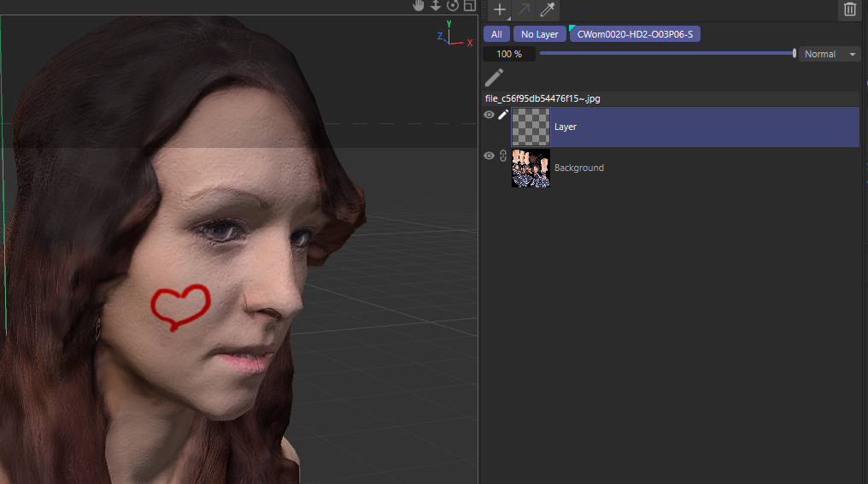Hide the Layer row eye icon
The width and height of the screenshot is (868, 484).
[489, 115]
